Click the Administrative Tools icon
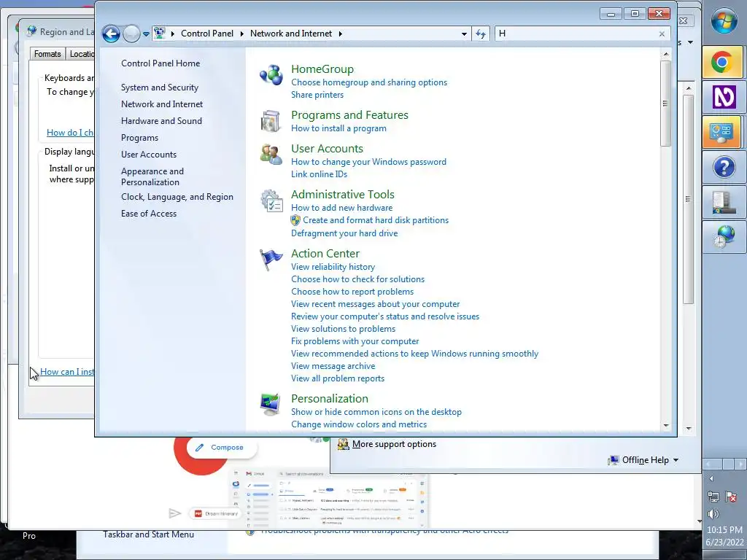 pos(271,200)
